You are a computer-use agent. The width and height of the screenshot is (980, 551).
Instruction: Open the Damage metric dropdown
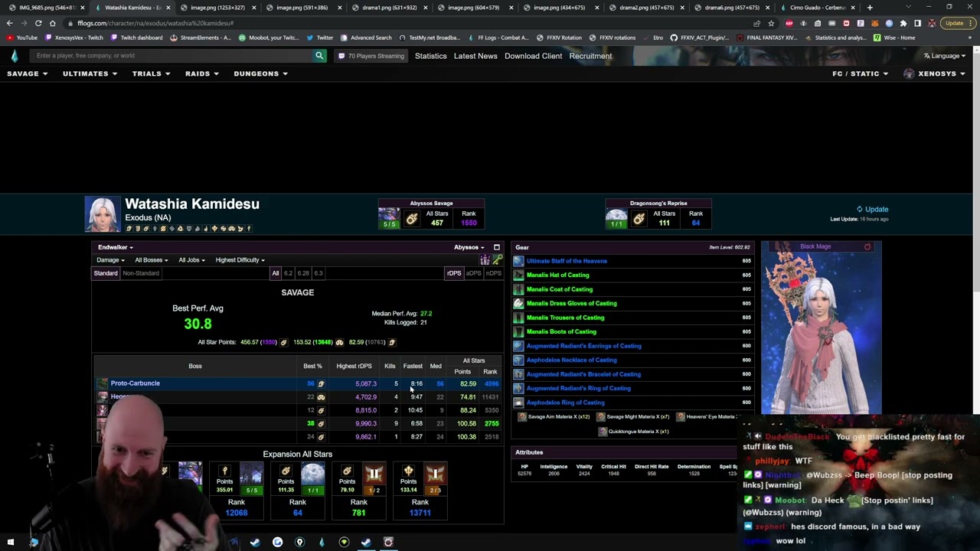tap(110, 260)
